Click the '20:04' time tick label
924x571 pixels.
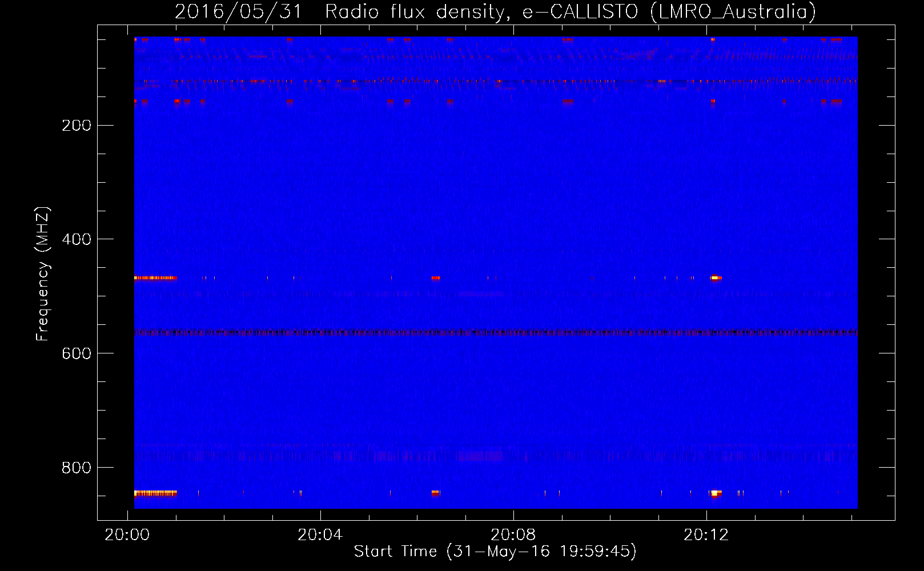click(x=320, y=534)
